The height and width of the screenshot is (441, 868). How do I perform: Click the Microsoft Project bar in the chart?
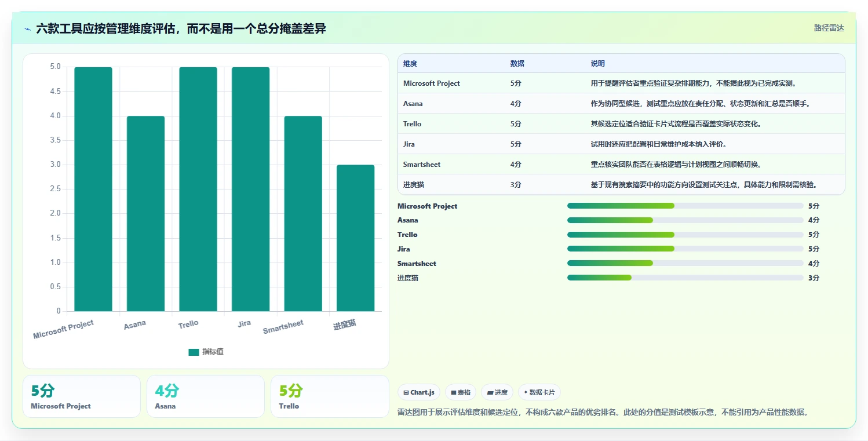(x=93, y=189)
